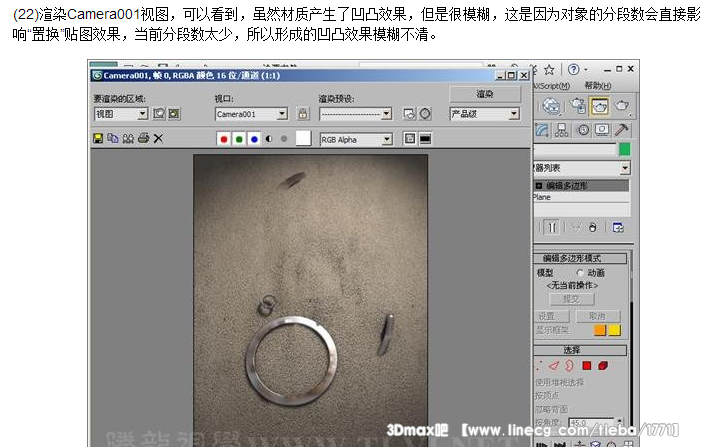Switch to the Modify panel tab icon

[541, 130]
